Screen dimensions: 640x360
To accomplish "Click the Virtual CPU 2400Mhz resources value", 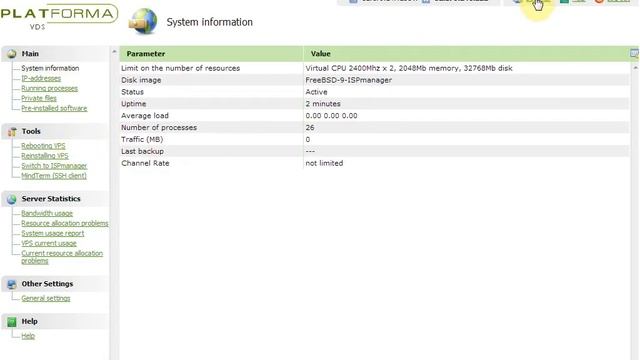I will click(x=409, y=68).
